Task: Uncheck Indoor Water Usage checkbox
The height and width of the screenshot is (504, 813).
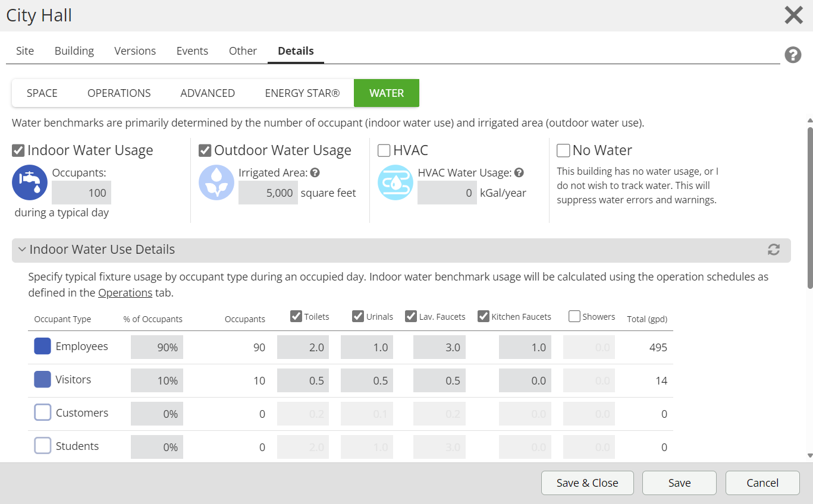Action: click(x=18, y=151)
